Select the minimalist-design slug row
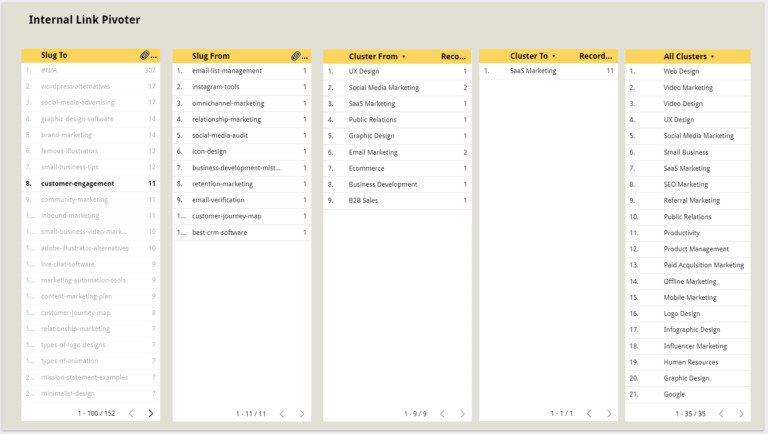768x434 pixels. (x=91, y=393)
